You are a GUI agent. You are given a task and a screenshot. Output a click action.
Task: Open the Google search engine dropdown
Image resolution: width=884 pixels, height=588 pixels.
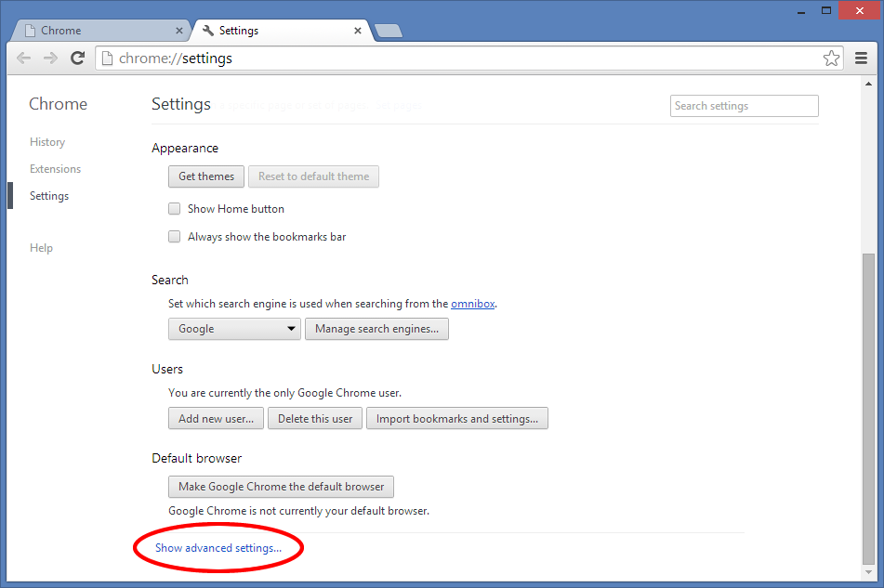(233, 329)
